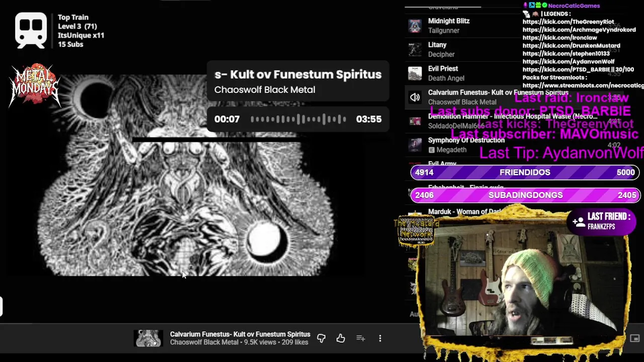Seek on the waveform progress bar overlay
The height and width of the screenshot is (362, 644).
coord(298,119)
